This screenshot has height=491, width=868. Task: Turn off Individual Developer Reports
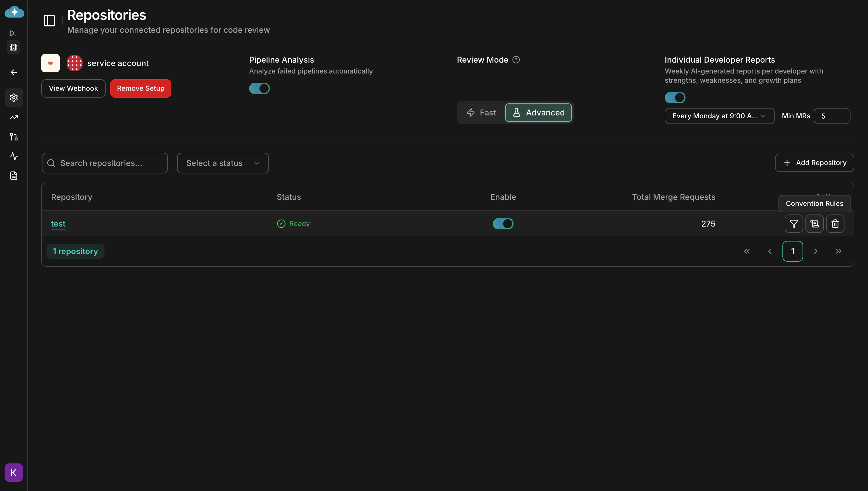[675, 97]
